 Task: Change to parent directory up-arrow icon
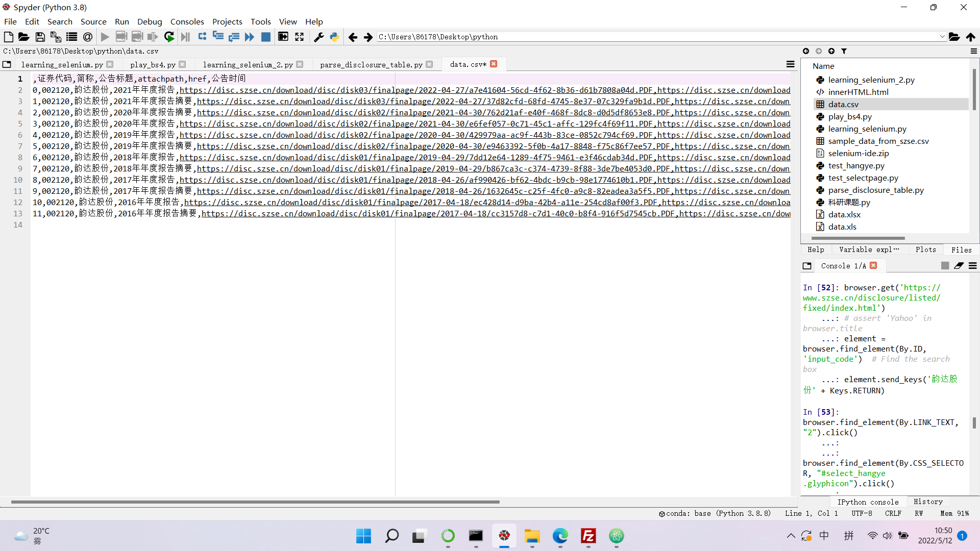[x=970, y=37]
